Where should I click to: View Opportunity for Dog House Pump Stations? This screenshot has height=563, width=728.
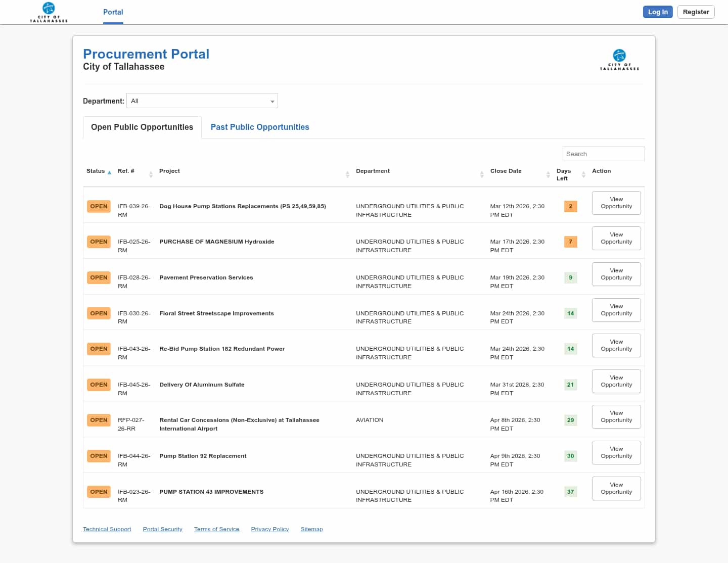(x=616, y=203)
